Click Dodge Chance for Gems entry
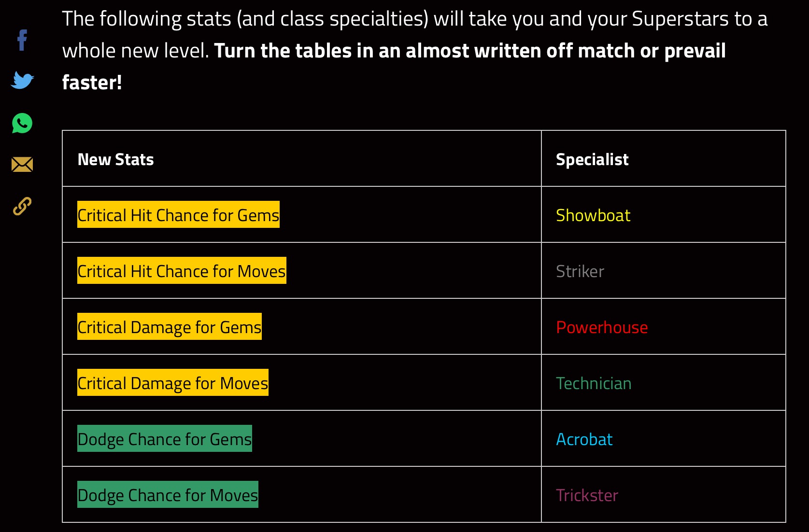Screen dimensions: 809x532 165,439
